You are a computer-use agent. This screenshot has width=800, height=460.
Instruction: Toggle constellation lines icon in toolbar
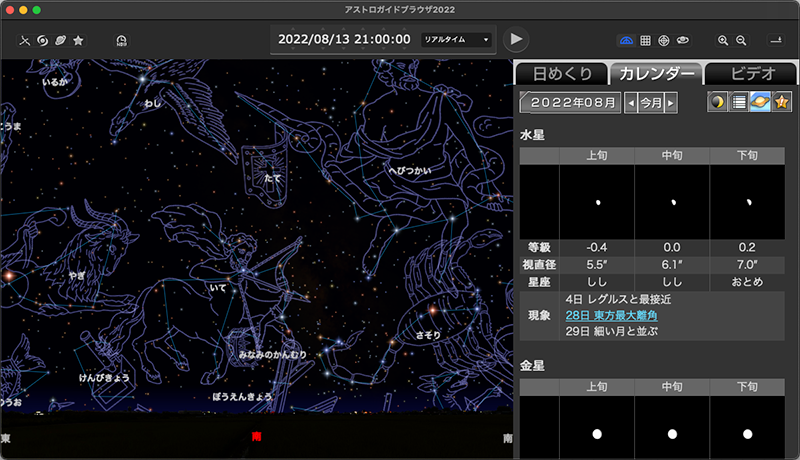click(24, 40)
